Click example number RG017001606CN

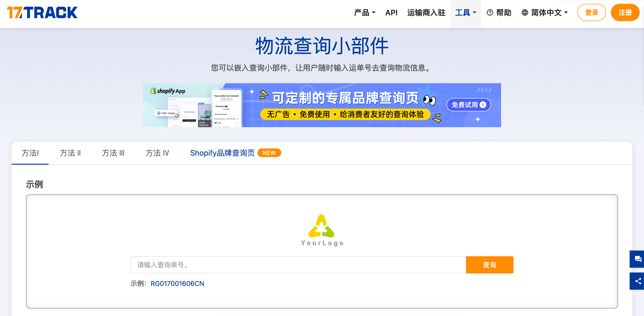[x=177, y=283]
